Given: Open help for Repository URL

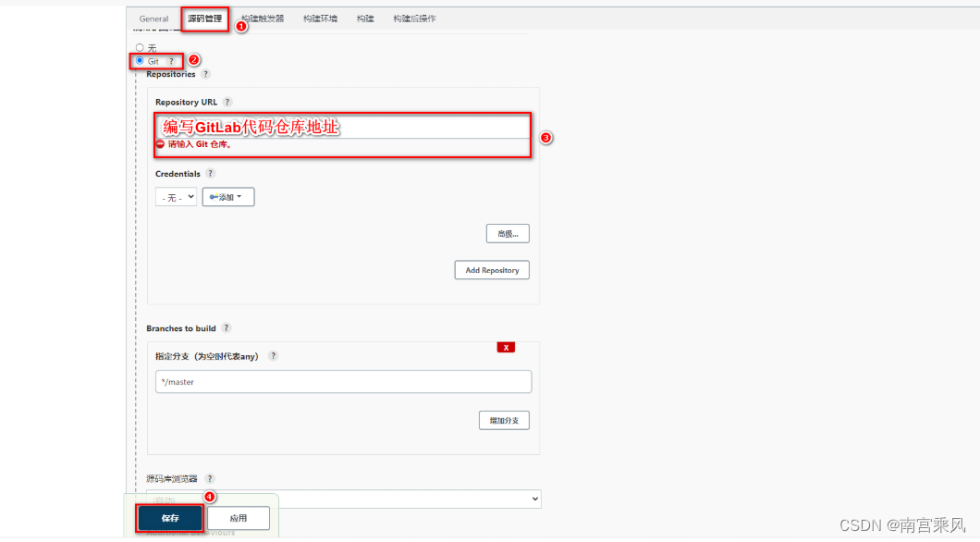Looking at the screenshot, I should coord(227,102).
